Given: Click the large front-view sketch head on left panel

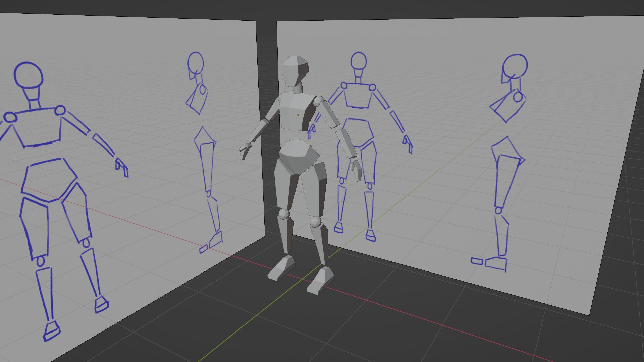Looking at the screenshot, I should [29, 75].
